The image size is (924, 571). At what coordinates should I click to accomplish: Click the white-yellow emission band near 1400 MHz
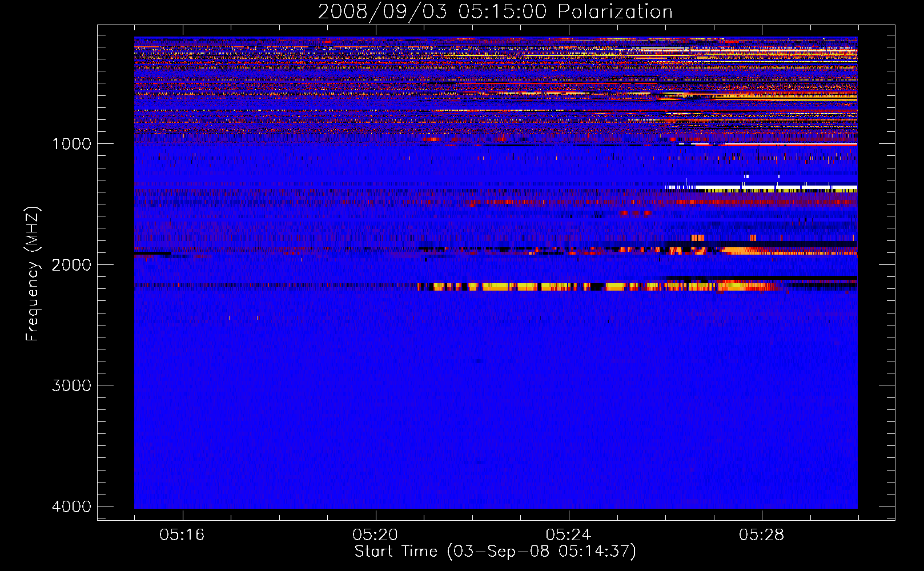(761, 188)
